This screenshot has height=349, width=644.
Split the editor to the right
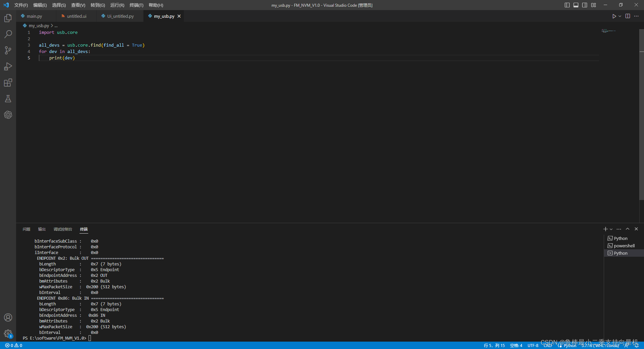tap(628, 16)
